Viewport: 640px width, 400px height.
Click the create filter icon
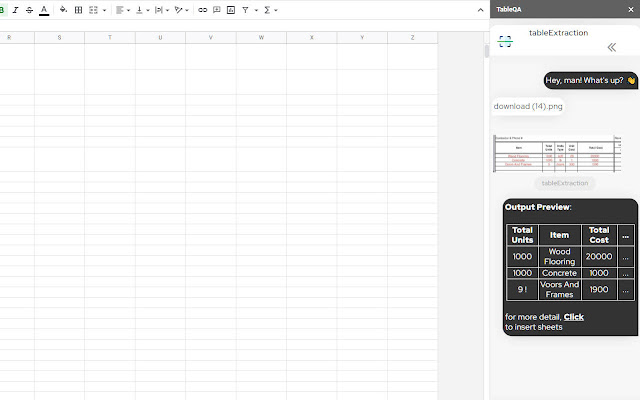(x=245, y=10)
